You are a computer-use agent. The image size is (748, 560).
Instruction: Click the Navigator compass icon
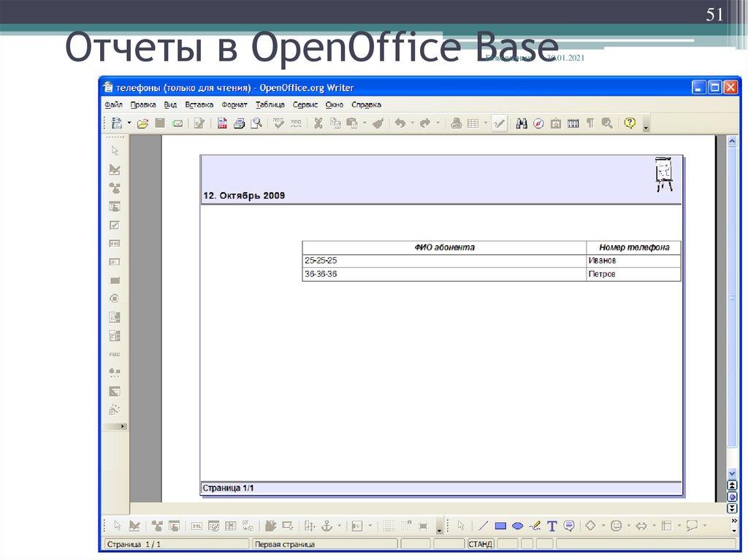(538, 123)
